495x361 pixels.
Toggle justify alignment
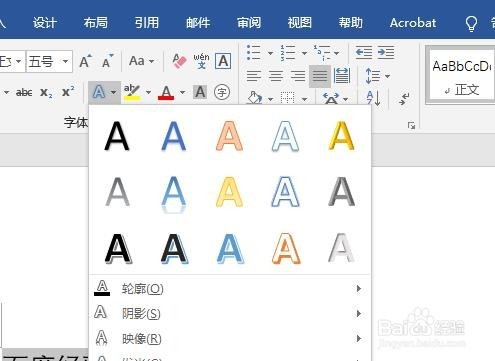(320, 76)
